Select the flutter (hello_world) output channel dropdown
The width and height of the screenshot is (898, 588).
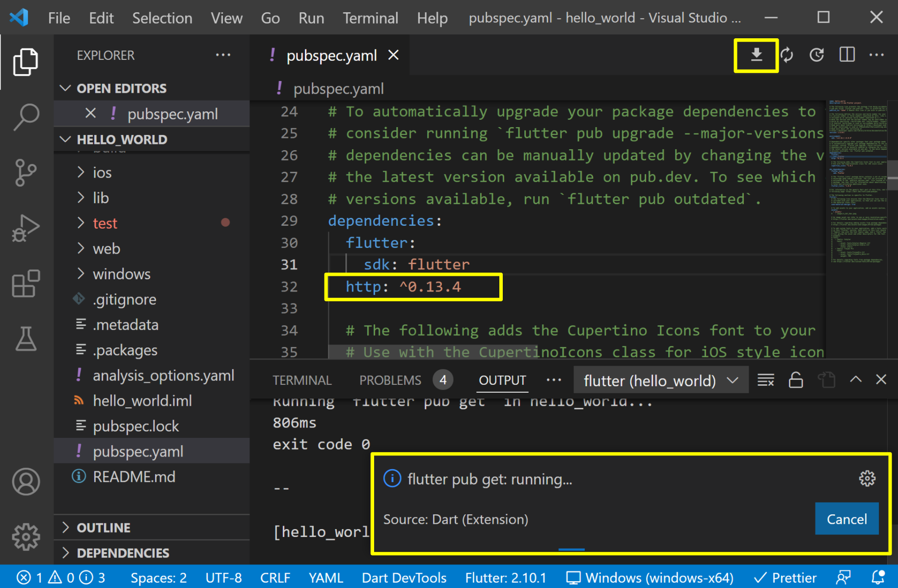[x=661, y=380]
